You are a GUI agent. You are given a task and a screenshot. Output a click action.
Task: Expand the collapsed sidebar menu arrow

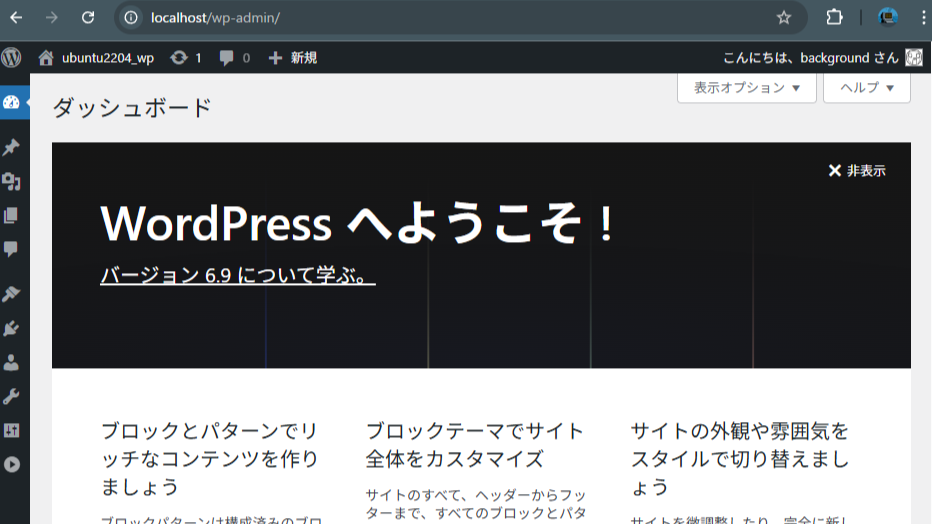point(12,464)
